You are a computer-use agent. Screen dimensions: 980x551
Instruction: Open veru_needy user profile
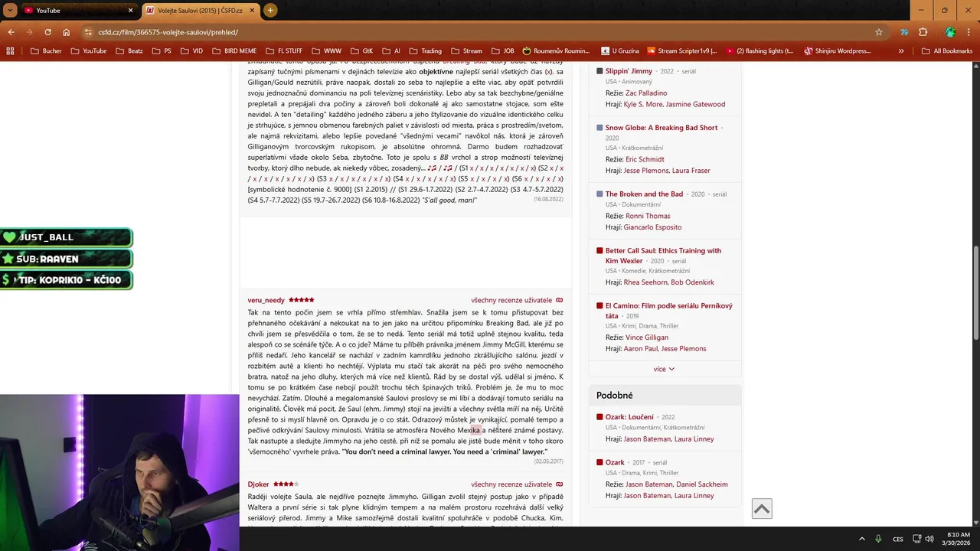point(266,300)
